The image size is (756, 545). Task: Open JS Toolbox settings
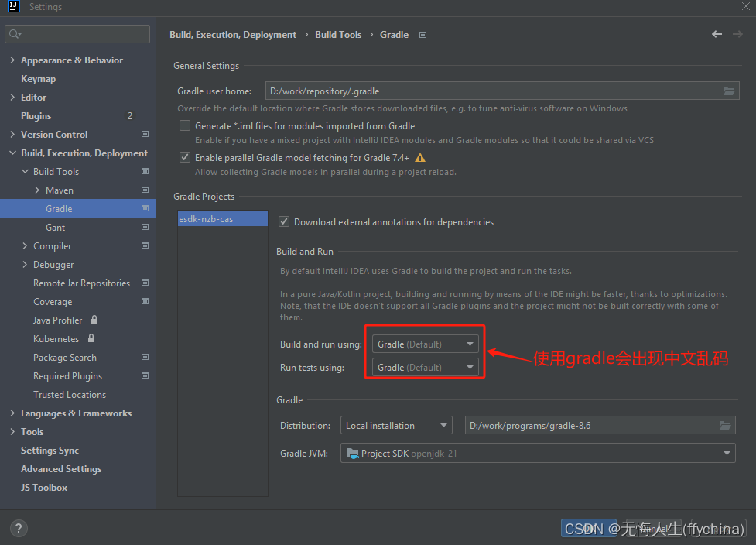[44, 488]
